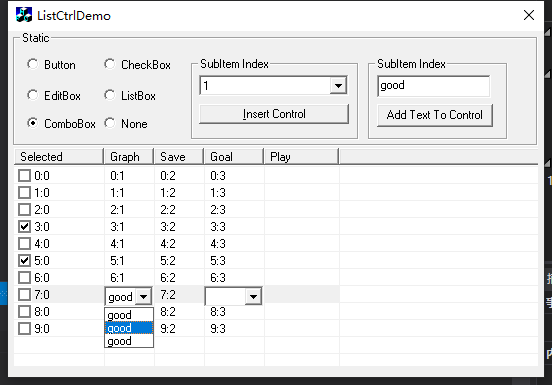Viewport: 552px width, 385px height.
Task: Click the ListCtrlDemo app icon in title bar
Action: [24, 15]
